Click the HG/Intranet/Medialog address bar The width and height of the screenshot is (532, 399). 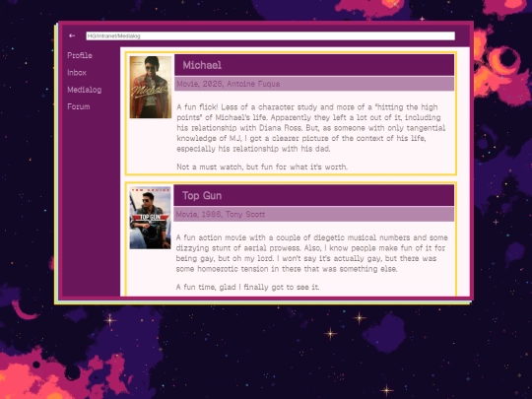click(x=270, y=36)
